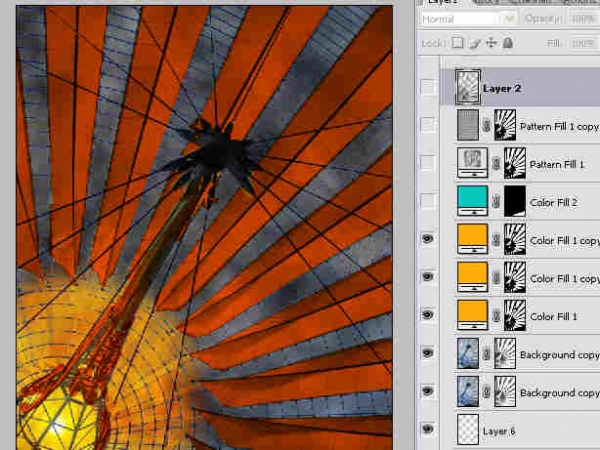
Task: Click the mask link icon on Pattern Fill 1
Action: point(496,164)
